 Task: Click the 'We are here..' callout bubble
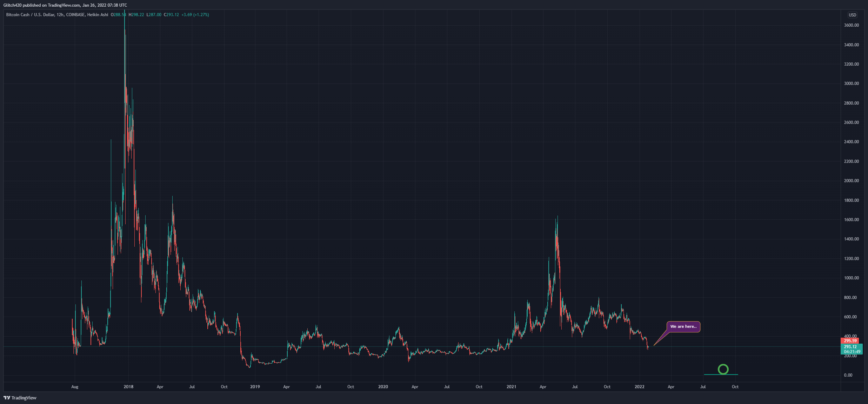[x=683, y=326]
